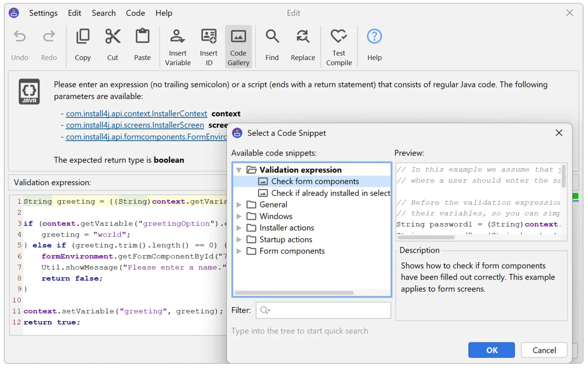Viewport: 588px width, 368px height.
Task: Collapse the Validation expression tree node
Action: [239, 170]
